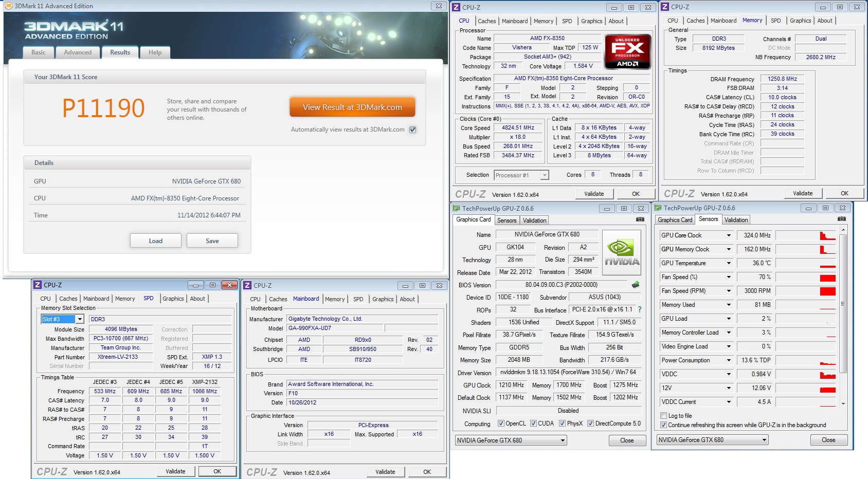Screen dimensions: 868x479
Task: Click the CPU-Z title icon in the SPD window
Action: coord(38,285)
